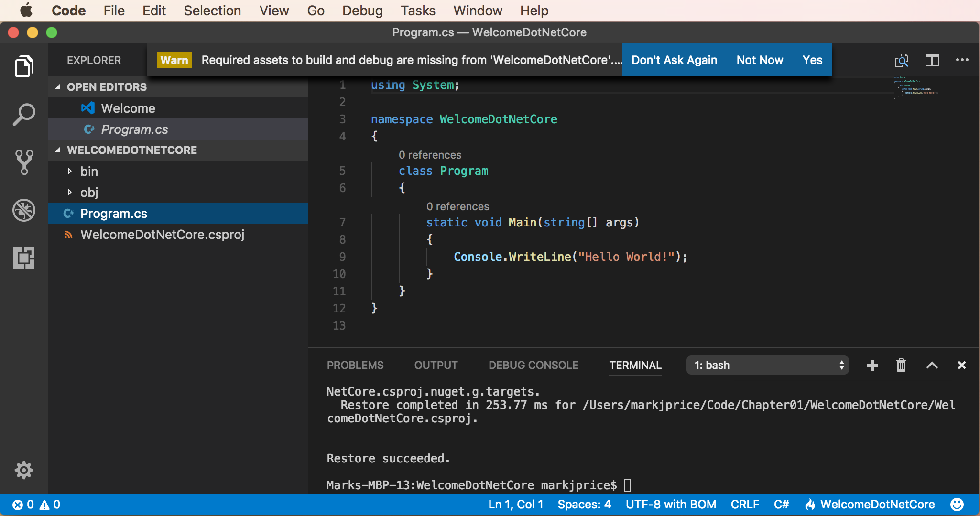This screenshot has height=516, width=980.
Task: Select WelcomeDotNetCore.csproj in the file tree
Action: (x=178, y=235)
